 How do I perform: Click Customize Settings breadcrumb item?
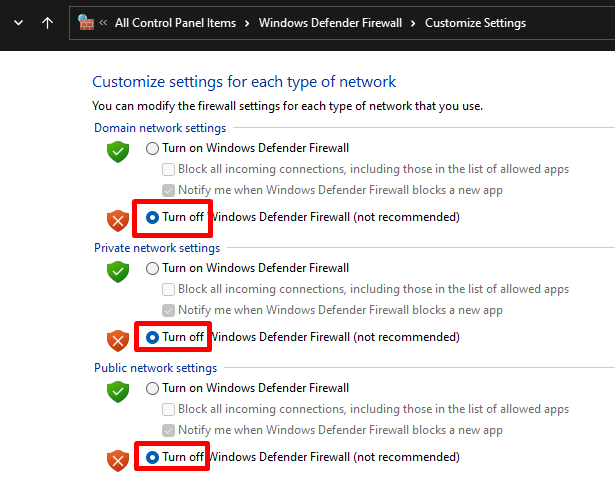click(475, 22)
